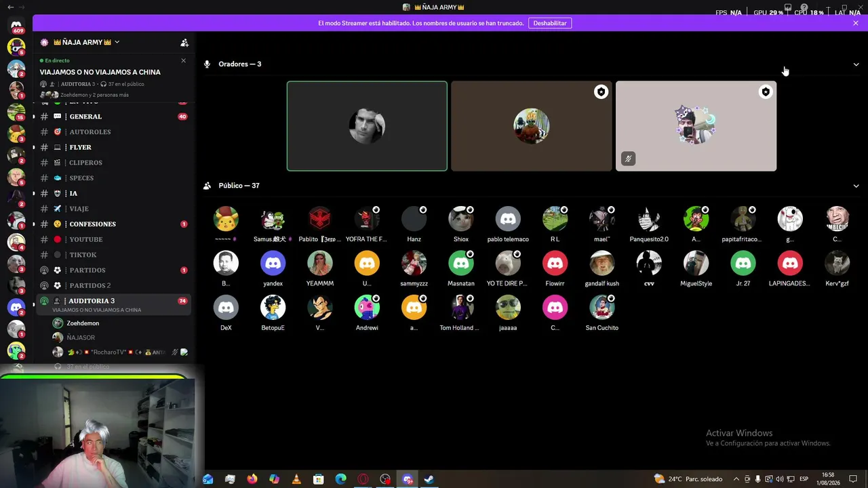
Task: Select the highlighted first speaker tile
Action: (x=367, y=126)
